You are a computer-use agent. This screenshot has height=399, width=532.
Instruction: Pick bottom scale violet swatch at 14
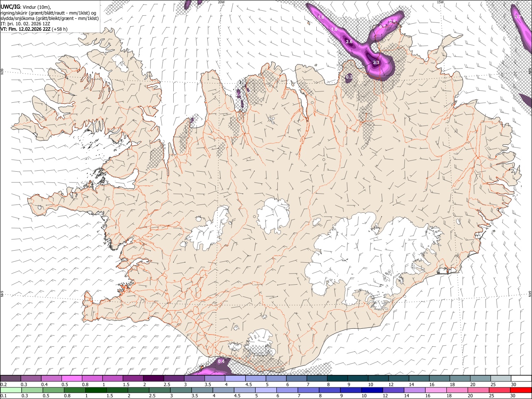[x=415, y=390]
